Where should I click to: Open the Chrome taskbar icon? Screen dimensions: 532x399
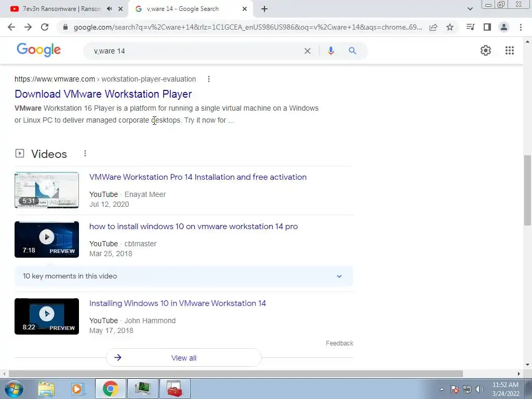(x=110, y=389)
